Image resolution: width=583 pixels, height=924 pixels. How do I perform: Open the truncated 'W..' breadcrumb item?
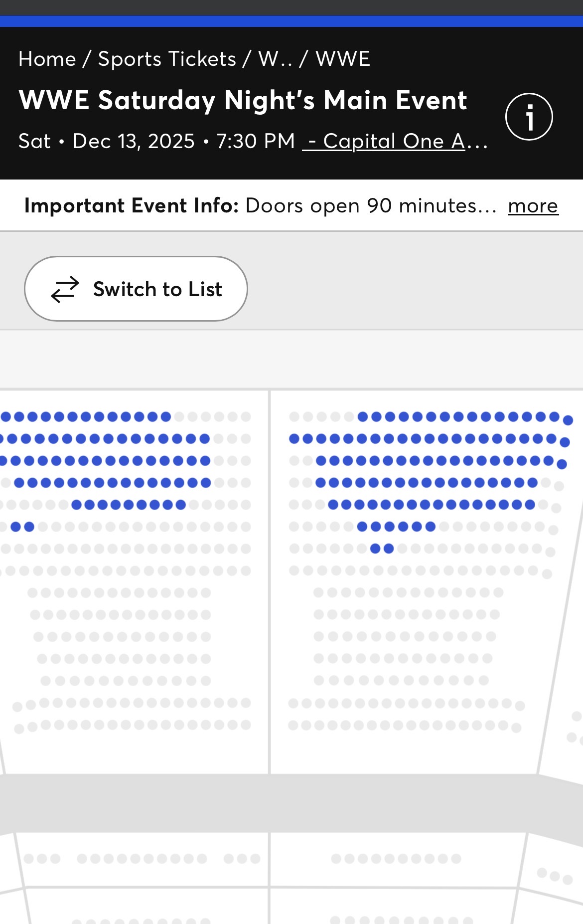coord(275,59)
